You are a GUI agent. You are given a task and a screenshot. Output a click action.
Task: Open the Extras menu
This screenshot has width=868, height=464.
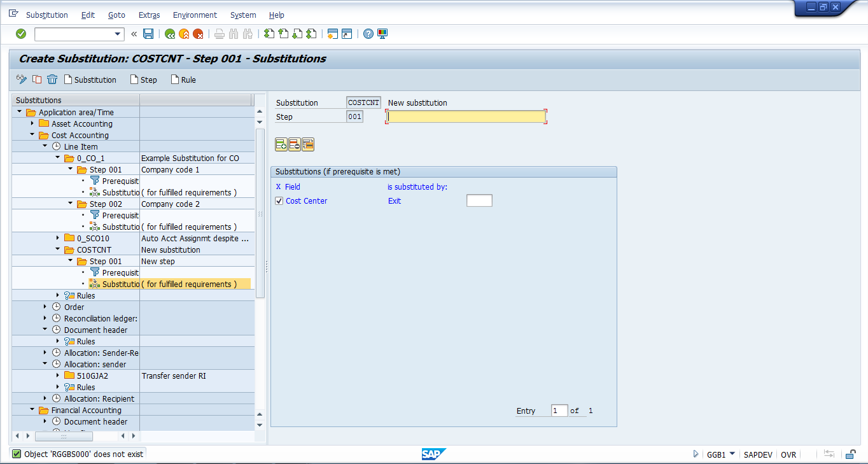[149, 15]
